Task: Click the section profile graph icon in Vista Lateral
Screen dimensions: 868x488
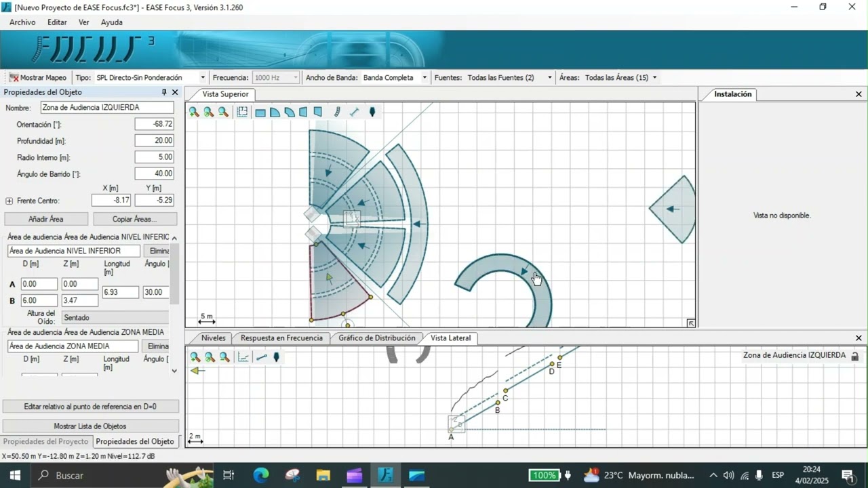Action: (x=243, y=357)
